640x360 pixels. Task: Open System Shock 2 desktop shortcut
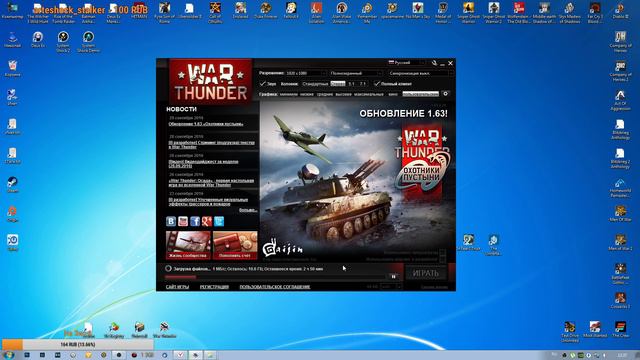63,42
